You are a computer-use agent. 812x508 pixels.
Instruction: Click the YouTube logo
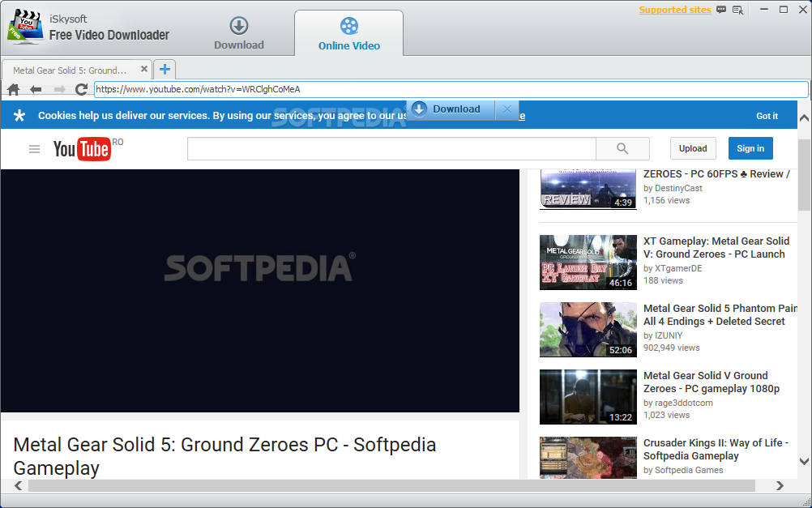coord(82,149)
